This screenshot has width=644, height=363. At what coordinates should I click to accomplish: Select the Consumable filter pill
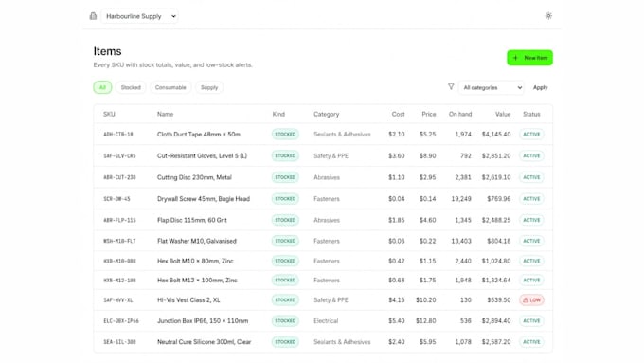point(170,87)
